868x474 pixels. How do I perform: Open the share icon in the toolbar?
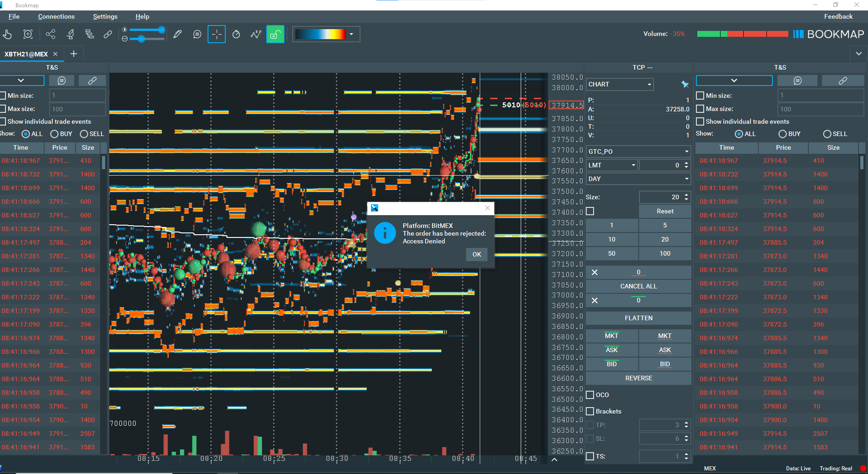tap(51, 34)
